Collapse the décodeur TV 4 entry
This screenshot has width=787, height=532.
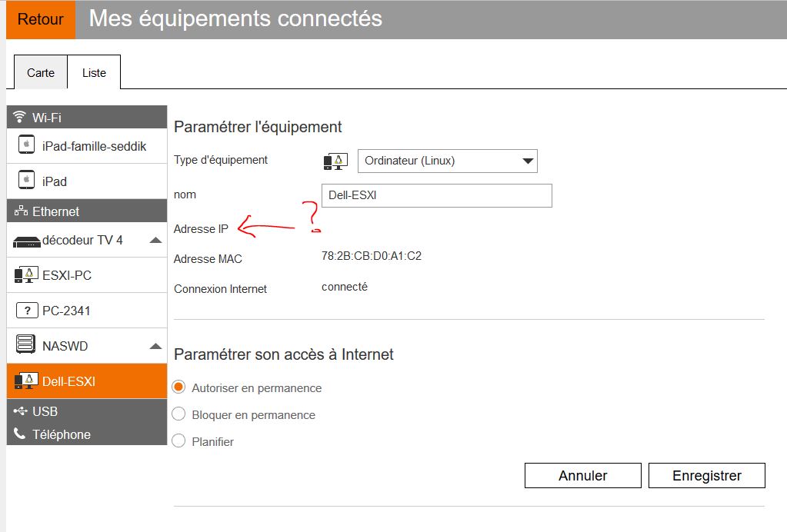[x=155, y=239]
